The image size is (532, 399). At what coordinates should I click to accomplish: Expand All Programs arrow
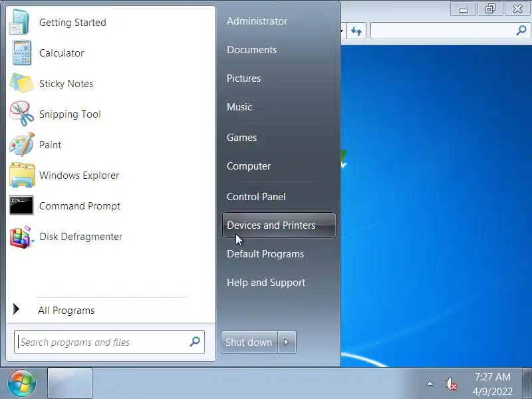(16, 309)
